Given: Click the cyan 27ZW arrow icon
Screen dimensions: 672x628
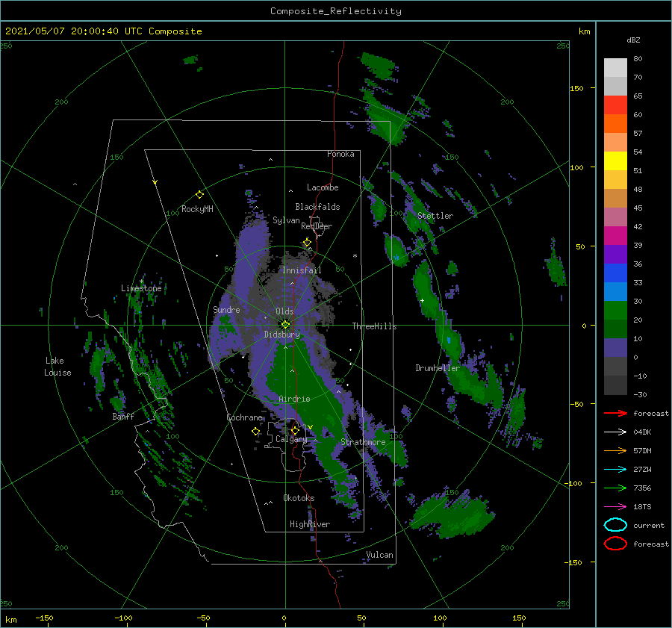Looking at the screenshot, I should pyautogui.click(x=615, y=470).
